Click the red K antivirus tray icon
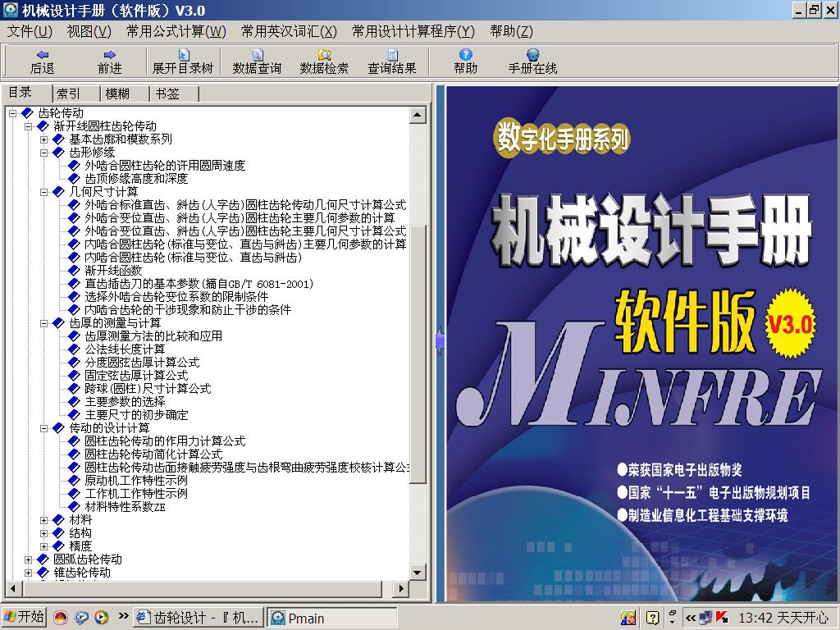840x630 pixels. [x=722, y=618]
